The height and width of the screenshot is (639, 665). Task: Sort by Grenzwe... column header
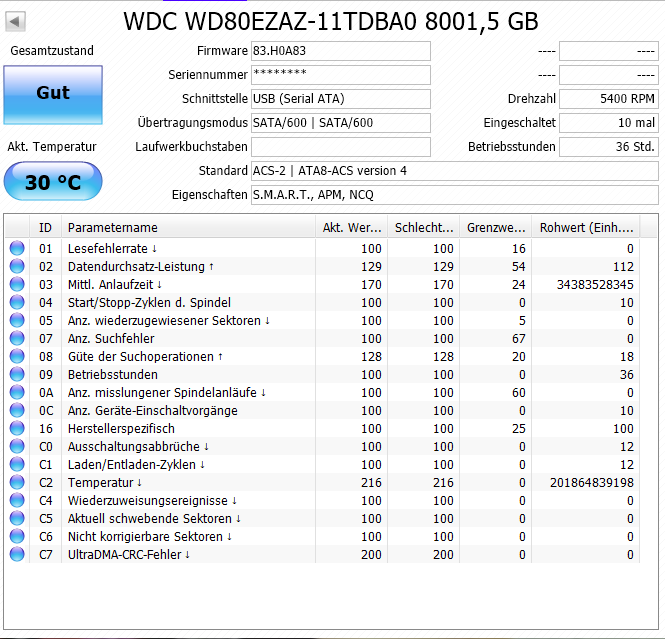(496, 228)
